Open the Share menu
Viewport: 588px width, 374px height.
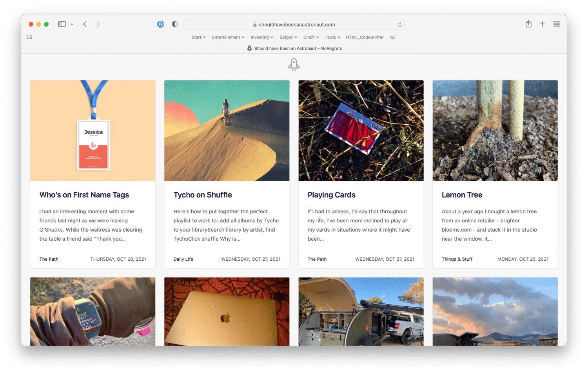pyautogui.click(x=528, y=24)
